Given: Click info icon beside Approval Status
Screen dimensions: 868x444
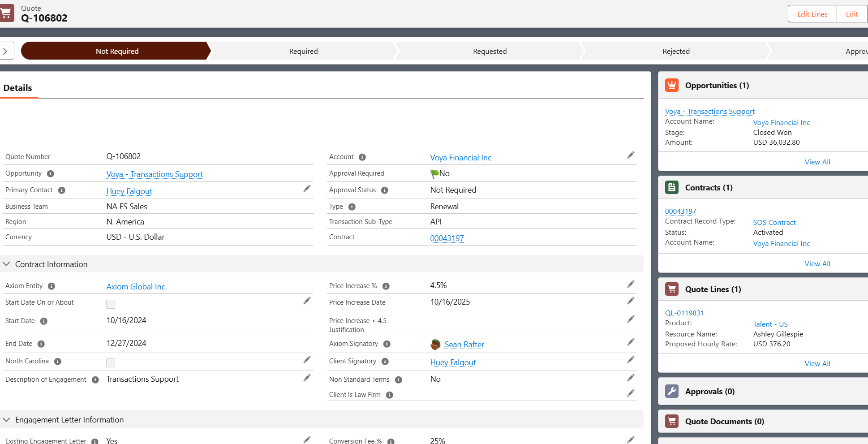Looking at the screenshot, I should [x=384, y=190].
